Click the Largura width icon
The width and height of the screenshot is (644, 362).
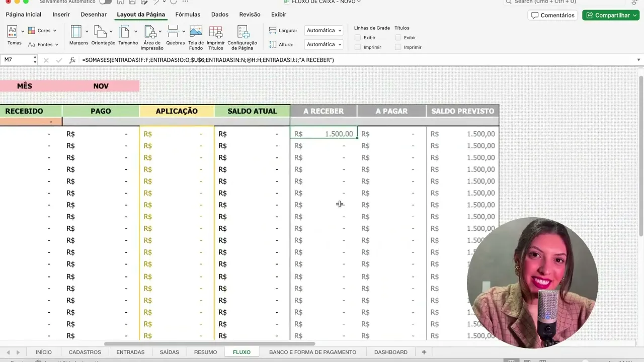(273, 31)
